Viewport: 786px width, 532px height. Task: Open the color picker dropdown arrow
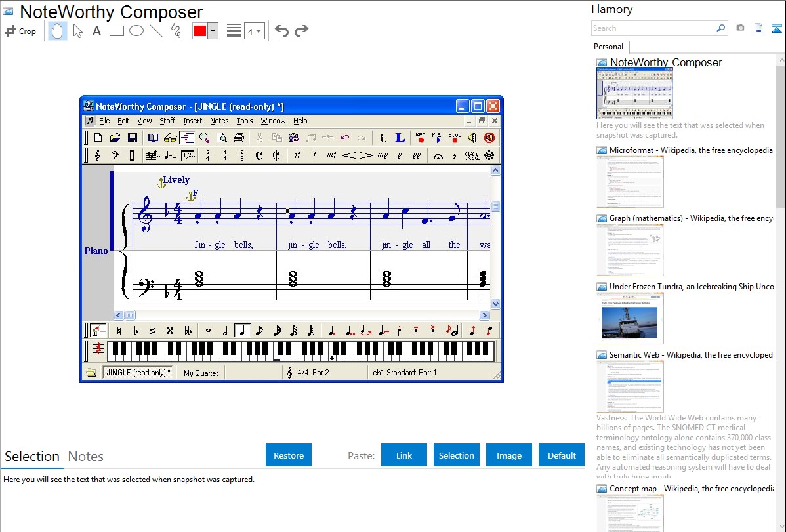tap(213, 31)
